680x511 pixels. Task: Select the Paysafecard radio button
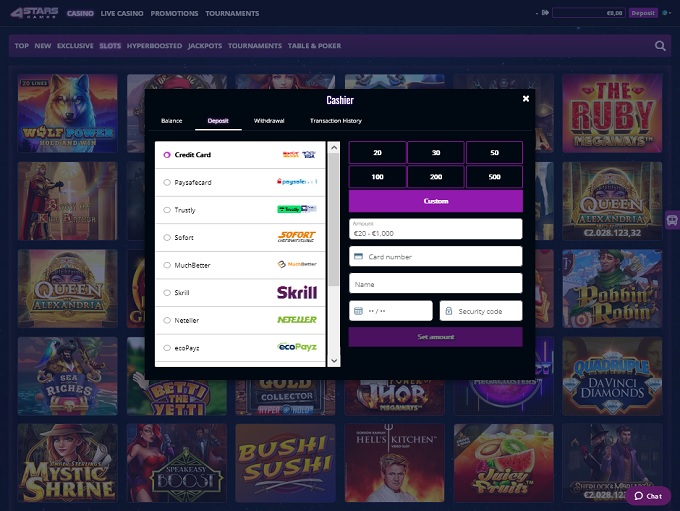[x=167, y=182]
